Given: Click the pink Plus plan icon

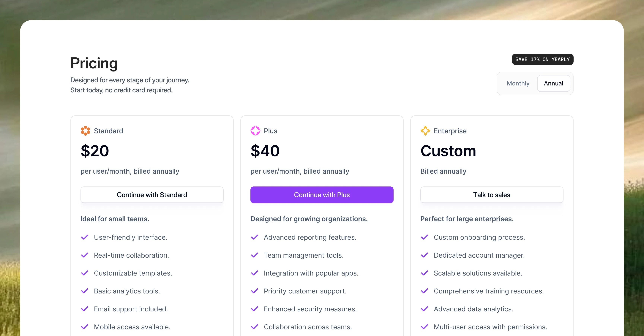Looking at the screenshot, I should [255, 131].
